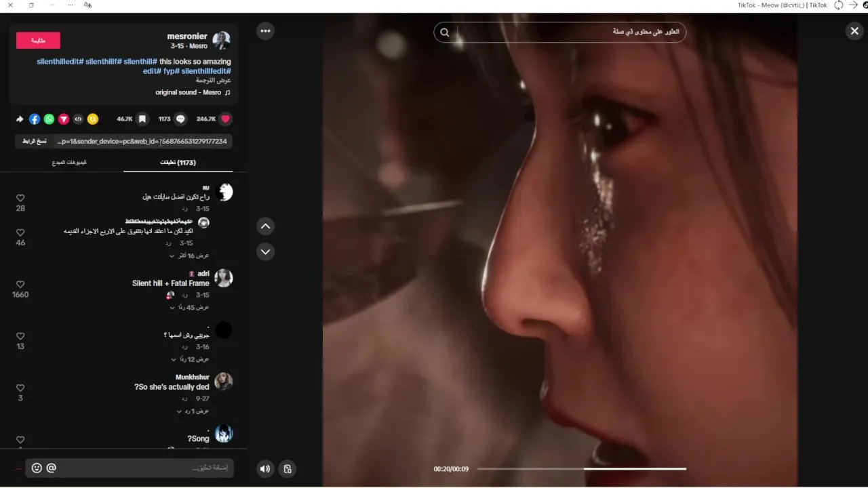Reply to adri's comment
This screenshot has width=868, height=488.
(x=184, y=296)
